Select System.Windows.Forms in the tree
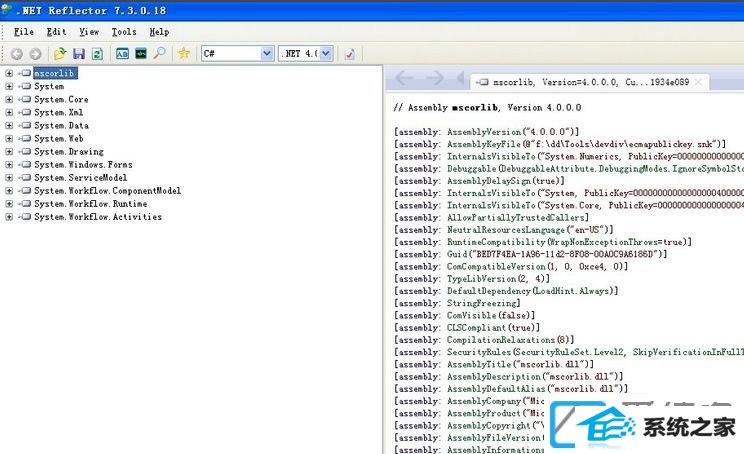This screenshot has width=744, height=454. pyautogui.click(x=83, y=165)
